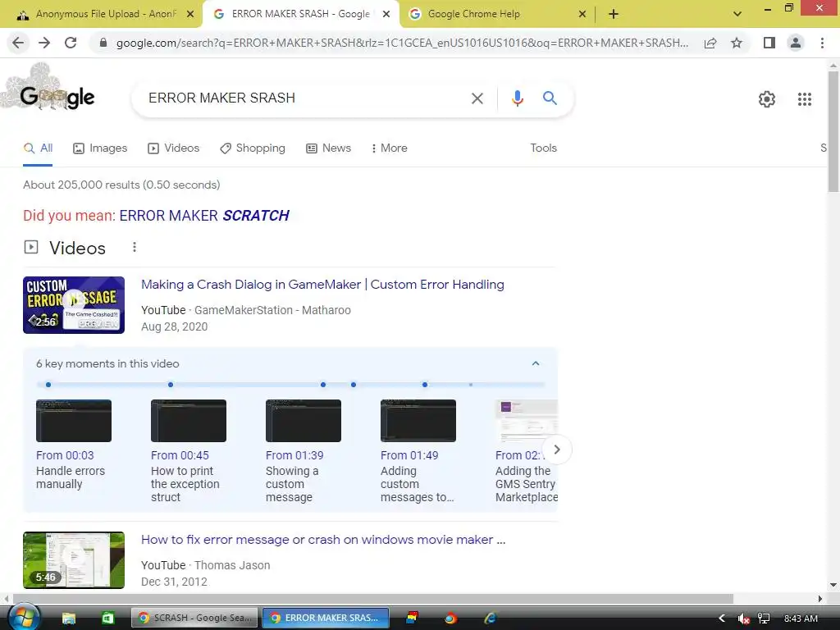Open the 'Showing a custom message' thumbnail

(x=304, y=421)
